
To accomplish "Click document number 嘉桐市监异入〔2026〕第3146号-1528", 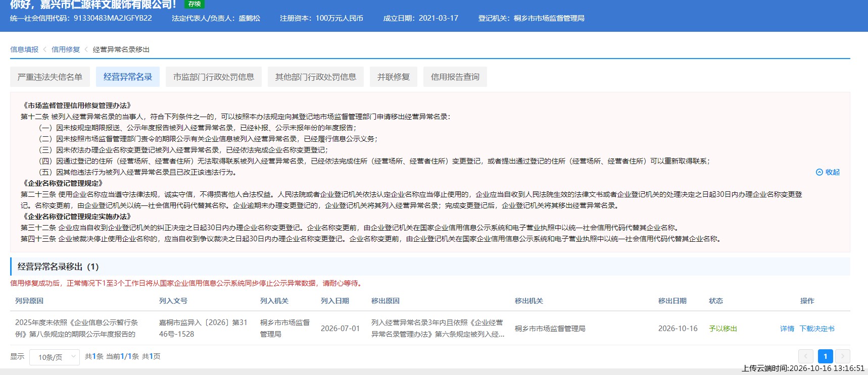I will click(203, 328).
